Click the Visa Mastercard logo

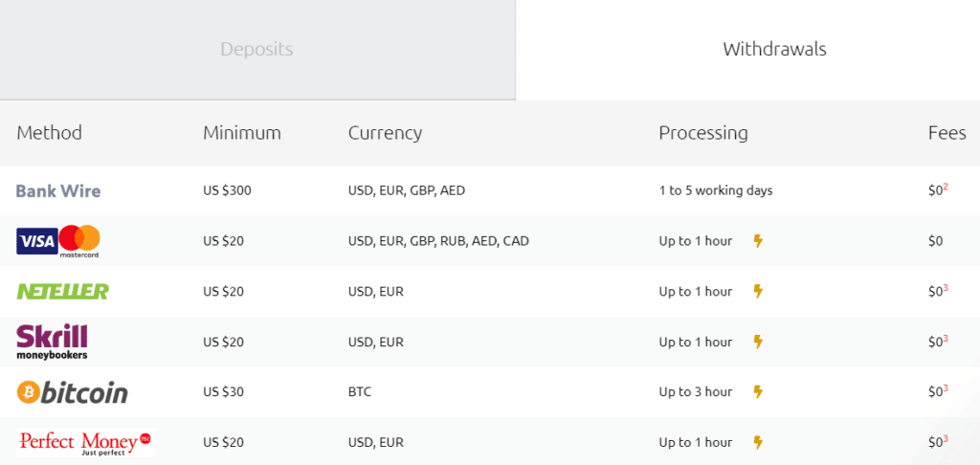[58, 241]
